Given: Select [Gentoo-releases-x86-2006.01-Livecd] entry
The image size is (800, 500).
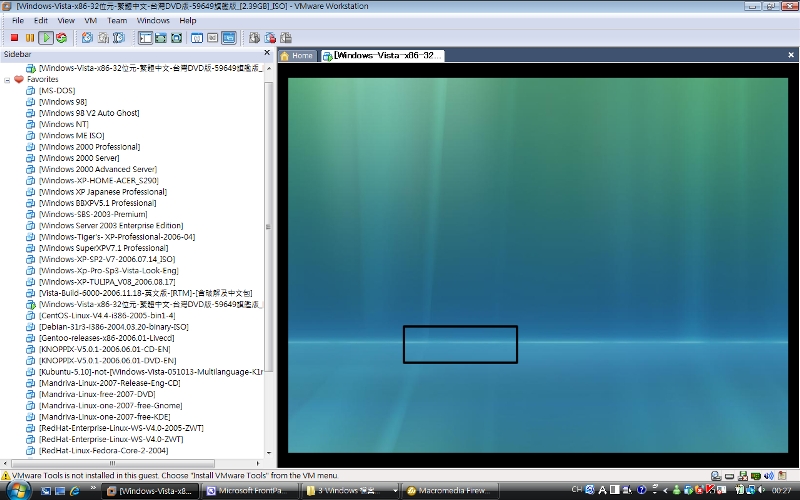Looking at the screenshot, I should [x=107, y=338].
